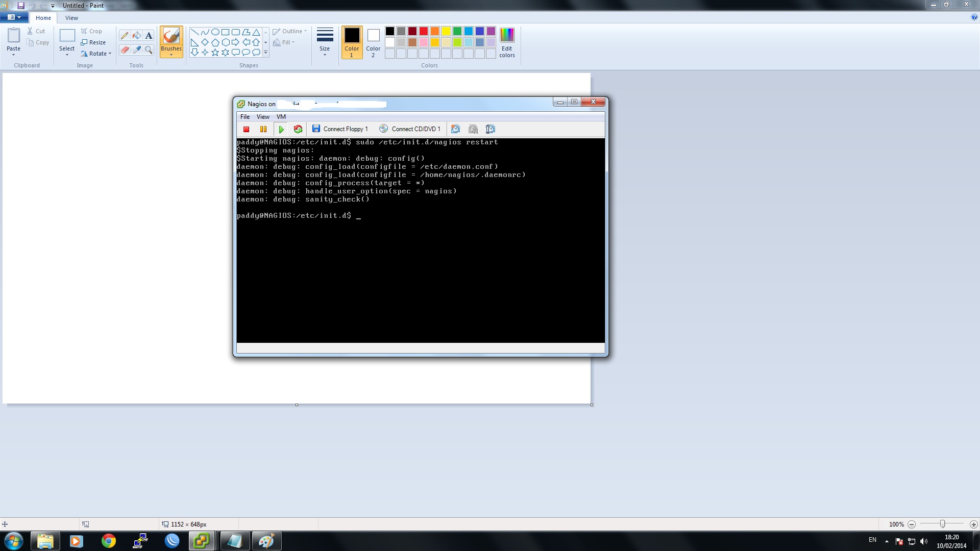980x551 pixels.
Task: Click Edit colors button
Action: point(507,42)
